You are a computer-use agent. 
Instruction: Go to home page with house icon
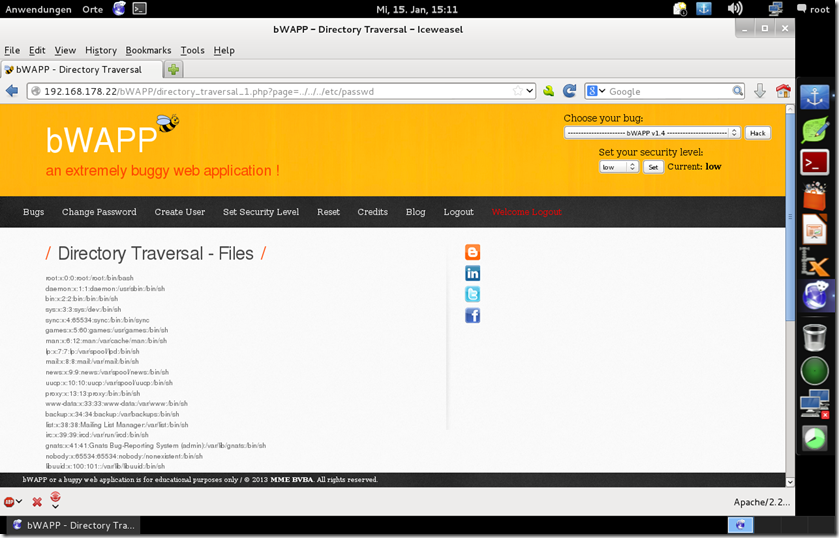(783, 91)
